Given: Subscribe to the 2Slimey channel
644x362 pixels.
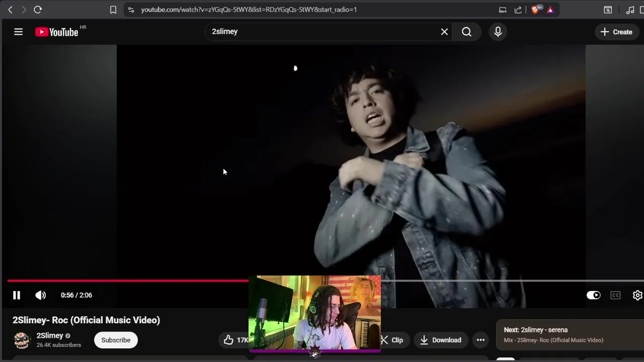Looking at the screenshot, I should [x=116, y=340].
